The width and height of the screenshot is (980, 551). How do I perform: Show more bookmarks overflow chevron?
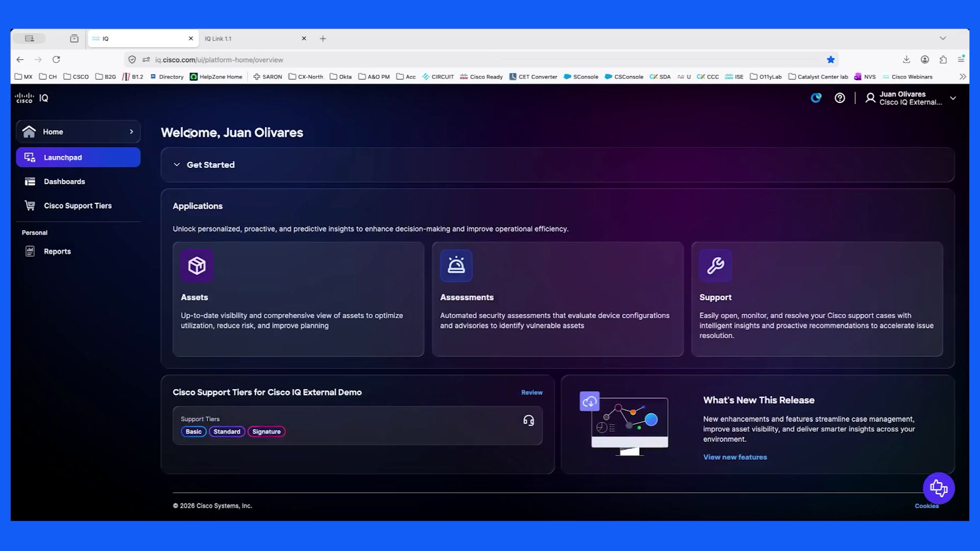point(963,77)
